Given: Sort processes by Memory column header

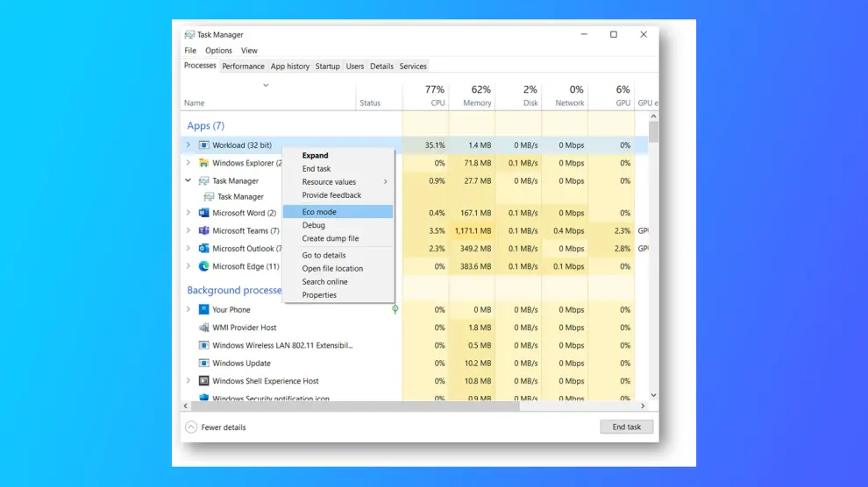Looking at the screenshot, I should click(477, 102).
